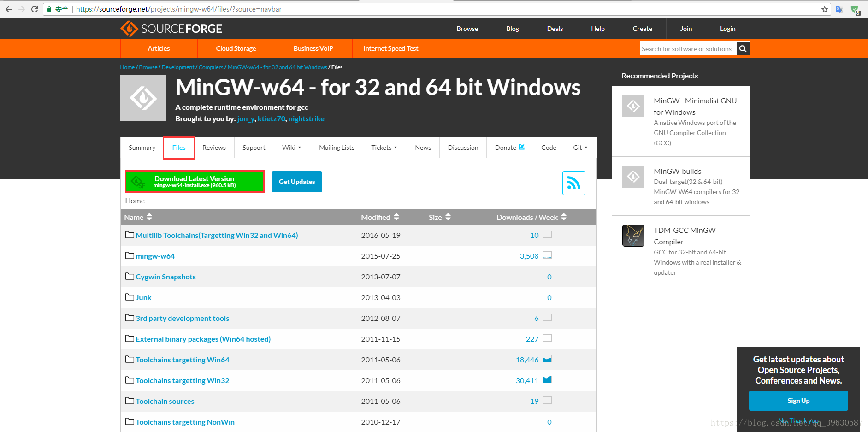
Task: Click folder icon for Multilib Toolchains
Action: [x=130, y=235]
